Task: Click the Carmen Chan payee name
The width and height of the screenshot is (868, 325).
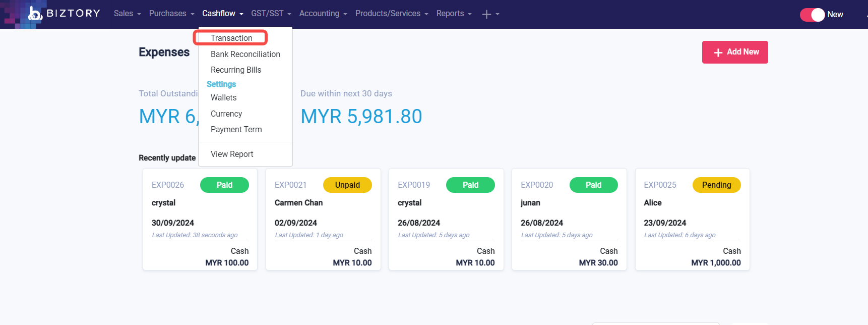Action: tap(298, 202)
